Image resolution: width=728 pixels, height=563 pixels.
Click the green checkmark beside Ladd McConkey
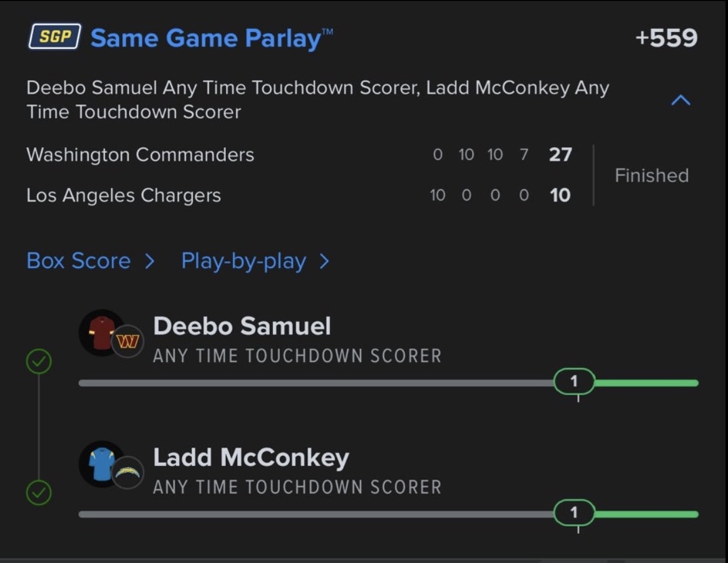[39, 493]
